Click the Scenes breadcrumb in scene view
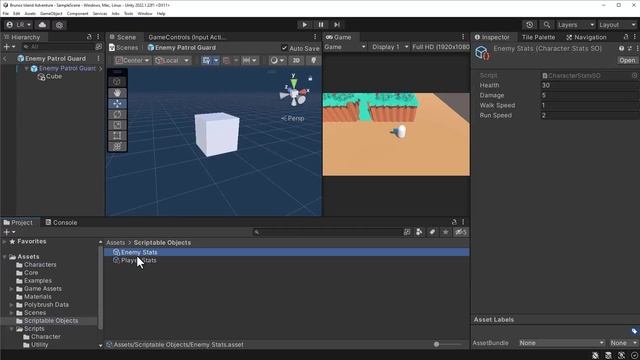640x360 pixels. coord(123,48)
